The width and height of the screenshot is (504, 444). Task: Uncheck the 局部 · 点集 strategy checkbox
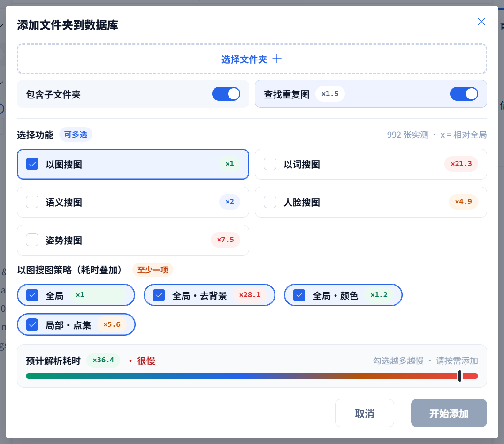[x=32, y=324]
